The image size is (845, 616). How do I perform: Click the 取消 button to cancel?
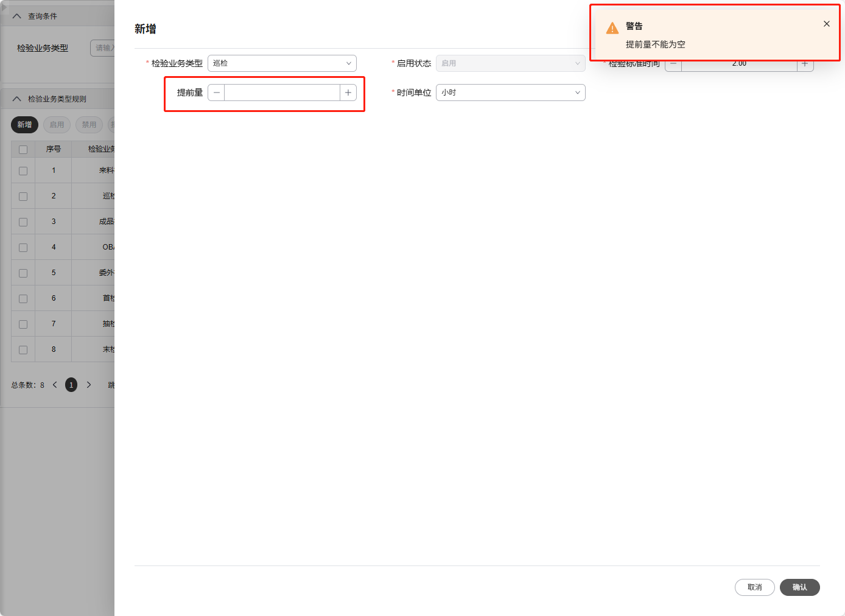pyautogui.click(x=754, y=587)
